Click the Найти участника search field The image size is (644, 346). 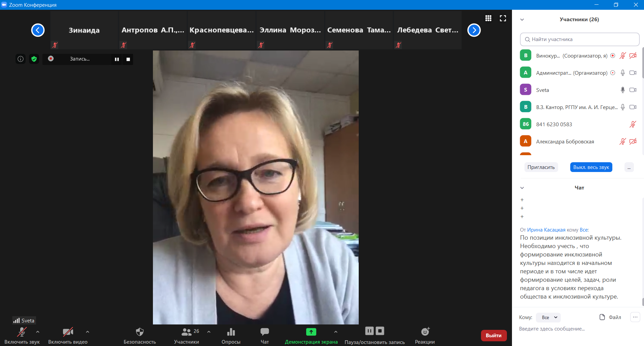[x=579, y=39]
